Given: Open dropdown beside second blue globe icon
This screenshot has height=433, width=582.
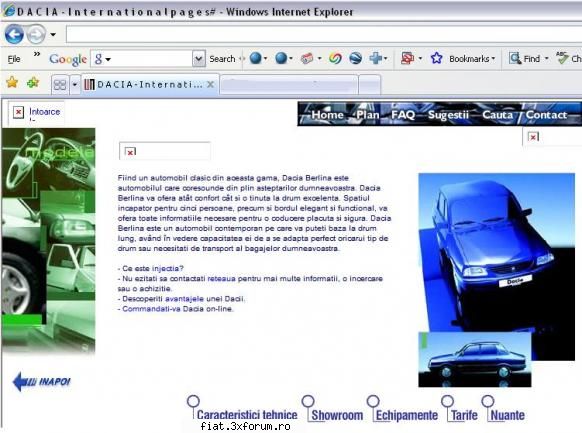Looking at the screenshot, I should [x=291, y=58].
